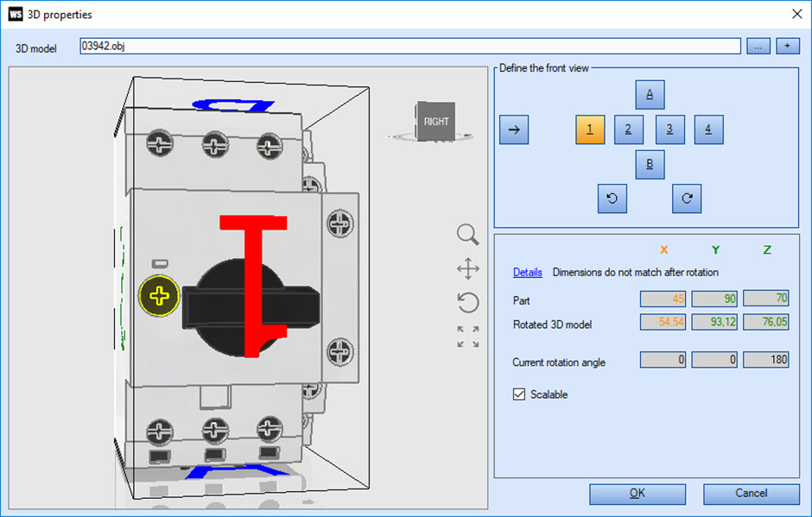Select front view option B
The width and height of the screenshot is (812, 517).
click(x=650, y=164)
